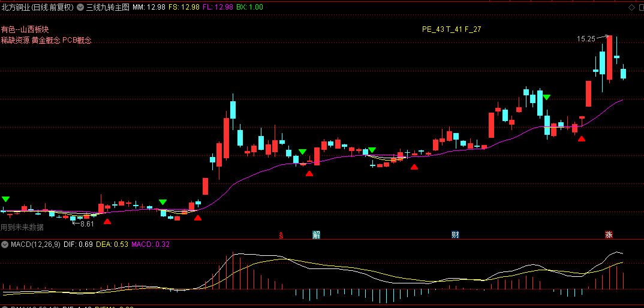Screen dimensions: 644x308
Task: Expand the MACD(12,26,9) indicator dropdown arrow
Action: (5, 244)
